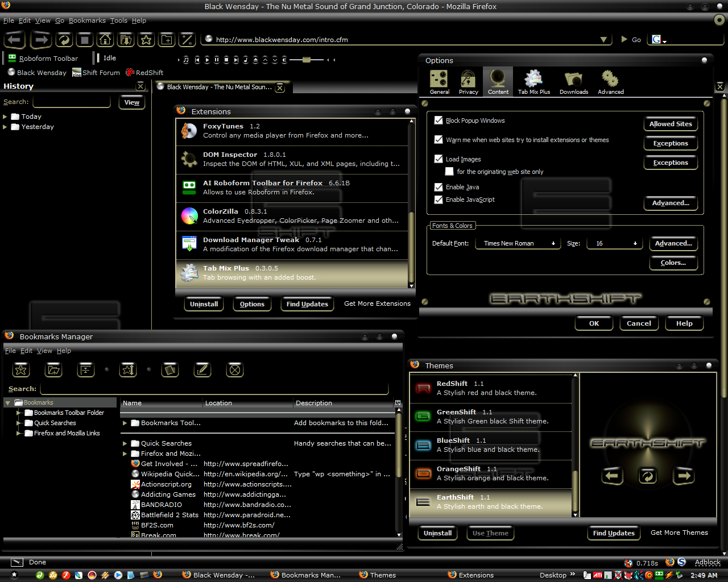Open the Downloads options panel icon
The height and width of the screenshot is (582, 728).
573,82
